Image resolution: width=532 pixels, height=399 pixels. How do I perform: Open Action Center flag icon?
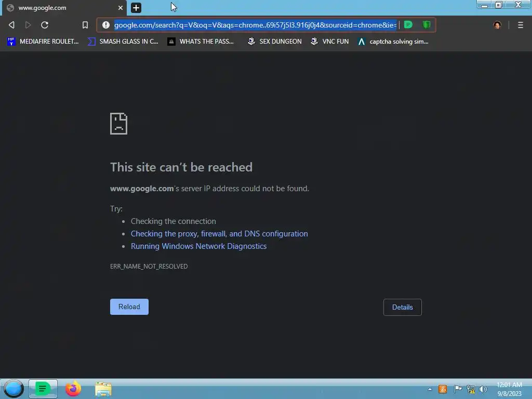[x=458, y=389]
